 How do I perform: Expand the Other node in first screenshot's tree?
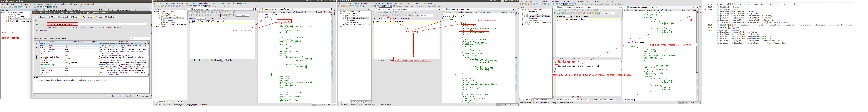(4, 23)
